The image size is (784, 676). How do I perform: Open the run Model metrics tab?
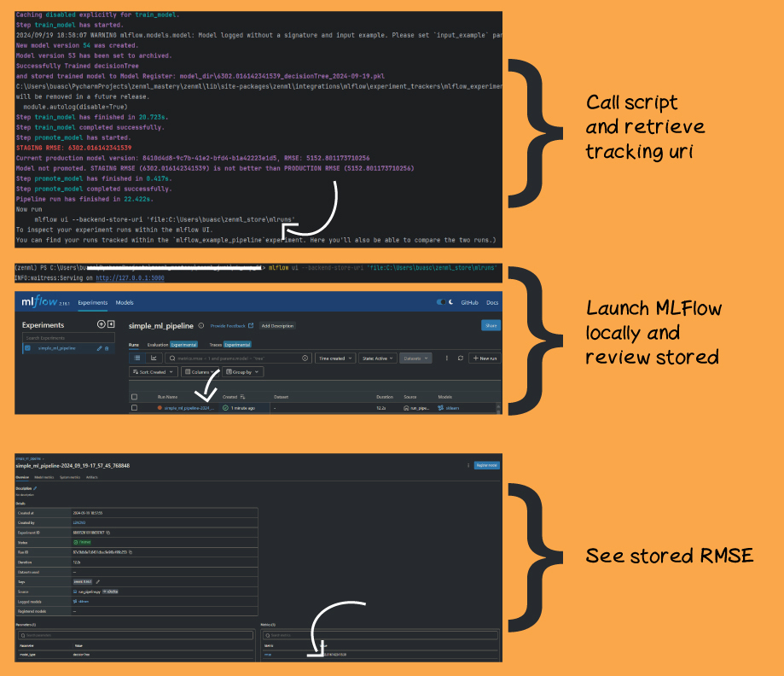click(x=44, y=477)
